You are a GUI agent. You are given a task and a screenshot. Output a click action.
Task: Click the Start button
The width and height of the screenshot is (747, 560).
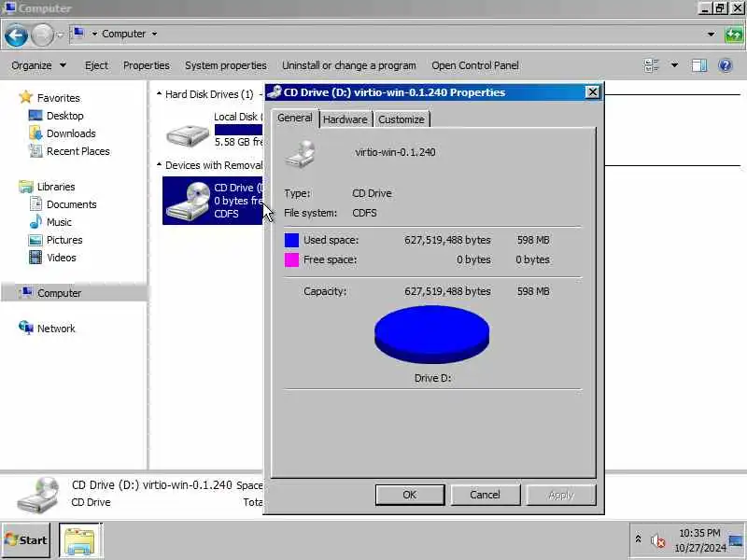point(26,540)
